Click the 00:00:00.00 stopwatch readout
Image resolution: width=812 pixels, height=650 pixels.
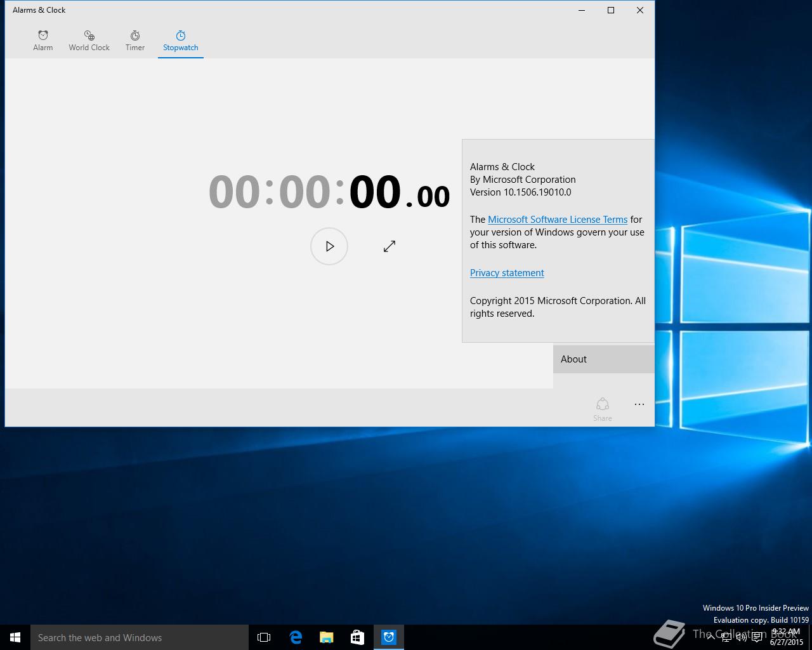tap(329, 191)
